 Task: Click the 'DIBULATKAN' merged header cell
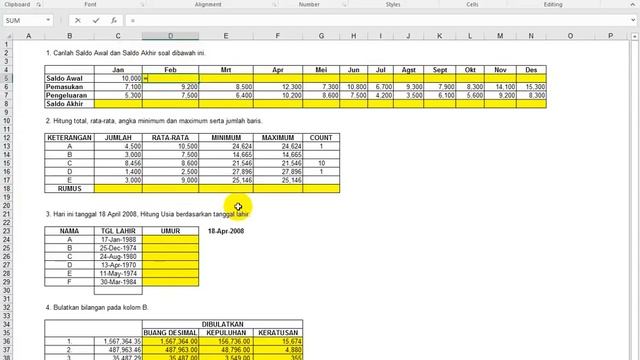click(x=222, y=324)
